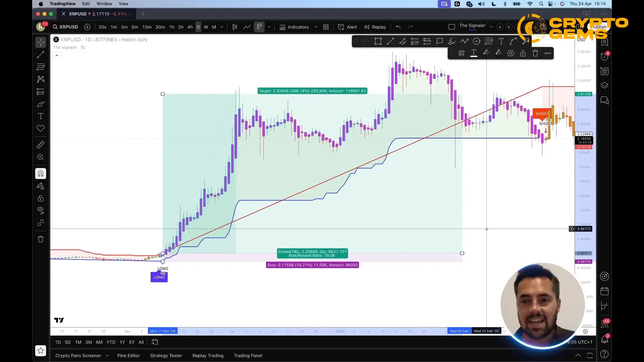Activate the zoom in tool
This screenshot has width=644, height=362.
(x=41, y=157)
